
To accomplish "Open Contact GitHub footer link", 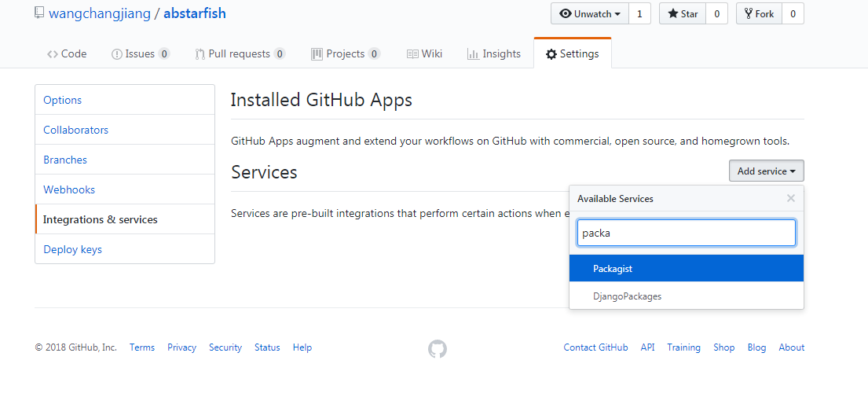I will [595, 347].
